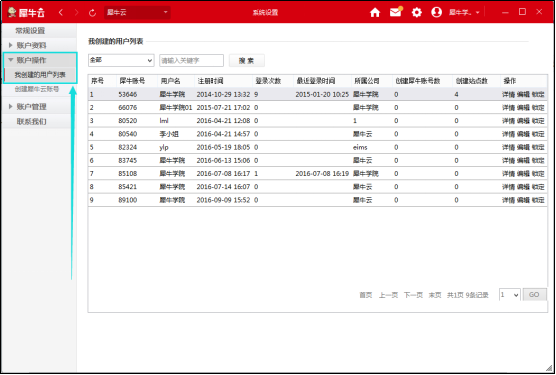Click 编辑 for account 83745

click(523, 160)
